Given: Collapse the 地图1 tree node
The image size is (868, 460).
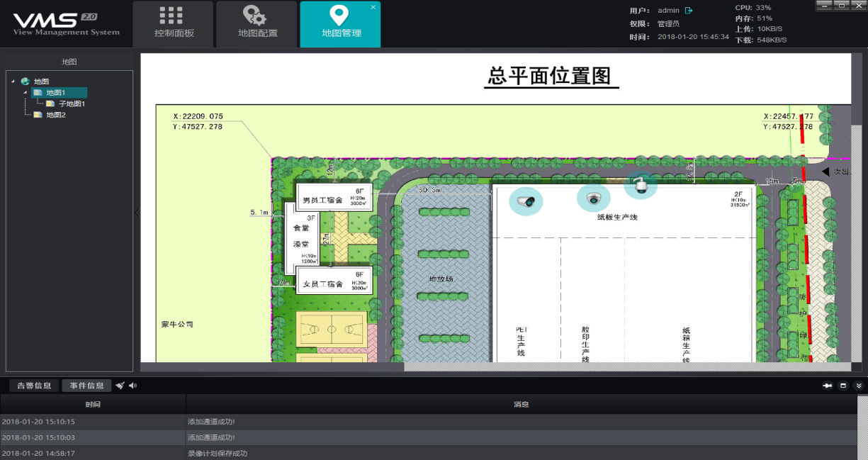Looking at the screenshot, I should pos(25,93).
